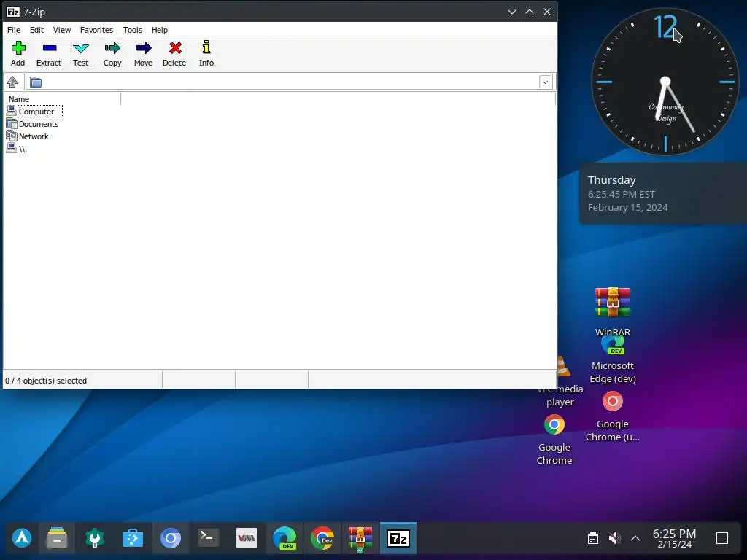Screen dimensions: 747x560
Task: Open the Google Chrome desktop shortcut
Action: pos(554,440)
